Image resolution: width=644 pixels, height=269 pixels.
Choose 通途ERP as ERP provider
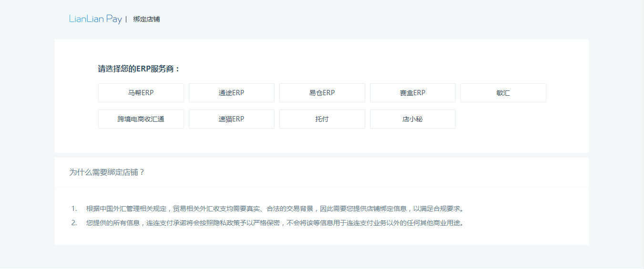(232, 93)
